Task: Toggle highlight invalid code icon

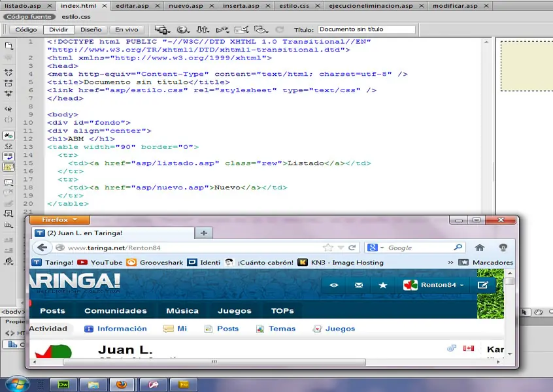Action: pos(8,146)
